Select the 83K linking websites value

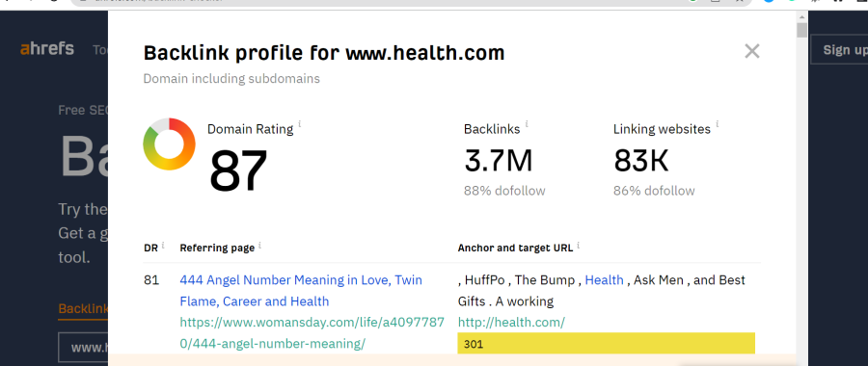pos(641,161)
